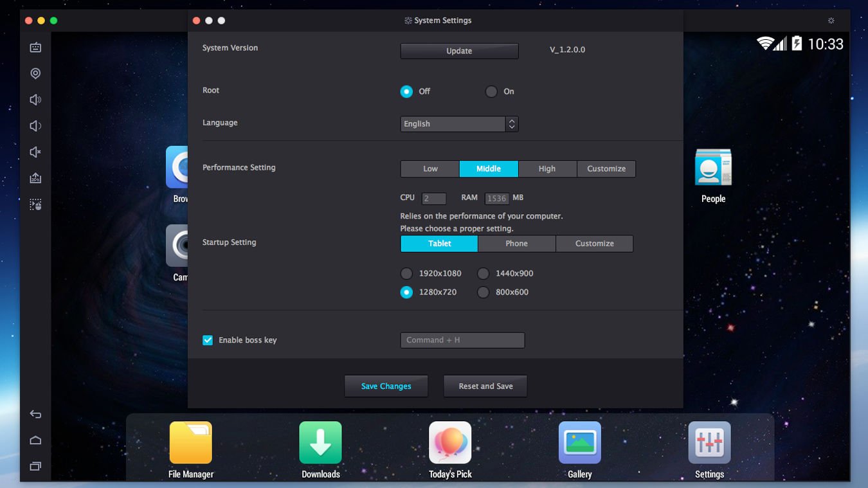Screen dimensions: 868x488
Task: Mute sound with the speaker-x icon
Action: pos(35,152)
